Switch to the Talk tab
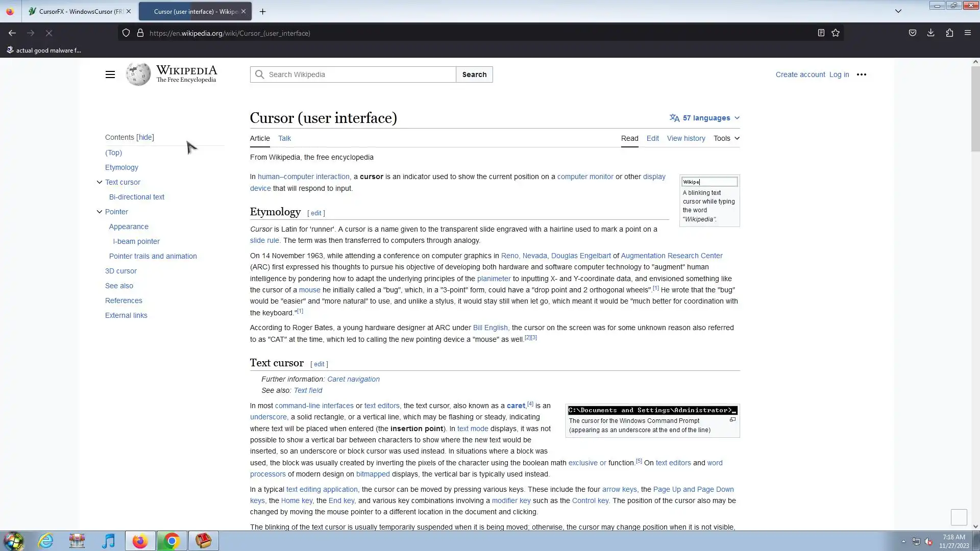Screen dimensions: 980x551 284,138
